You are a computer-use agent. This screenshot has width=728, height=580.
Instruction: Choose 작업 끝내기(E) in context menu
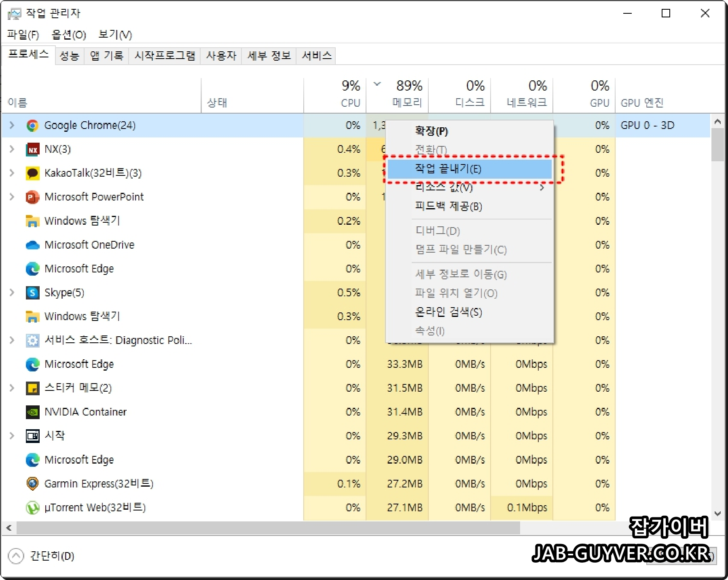(470, 169)
